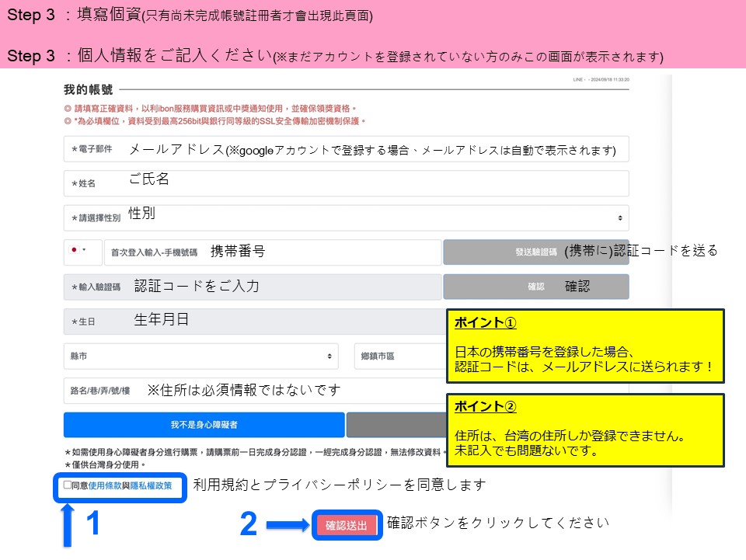Expand the 縣市 county dropdown
Image resolution: width=746 pixels, height=560 pixels.
(x=200, y=357)
